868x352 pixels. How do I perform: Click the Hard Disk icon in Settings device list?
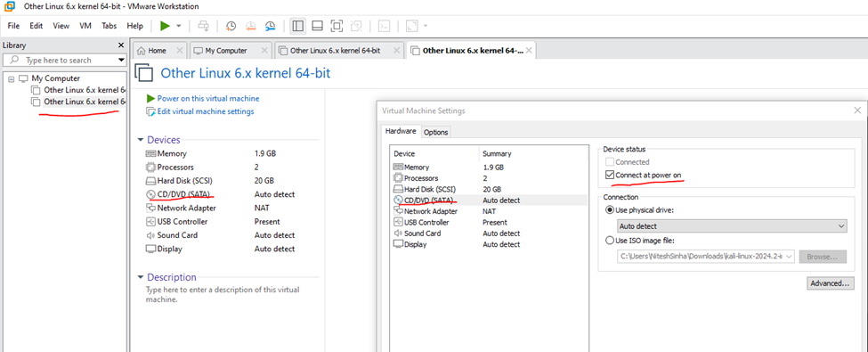point(398,189)
